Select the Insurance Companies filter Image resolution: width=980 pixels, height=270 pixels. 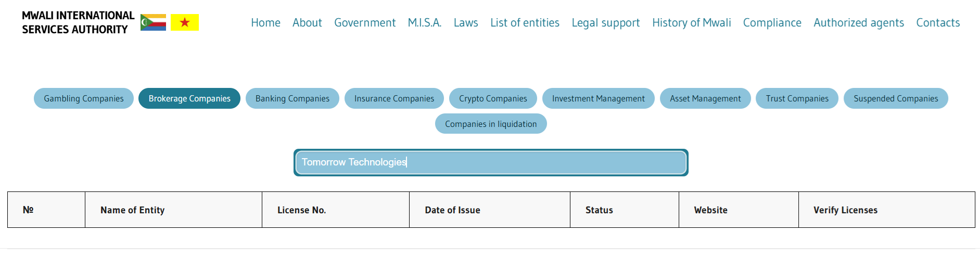tap(394, 98)
